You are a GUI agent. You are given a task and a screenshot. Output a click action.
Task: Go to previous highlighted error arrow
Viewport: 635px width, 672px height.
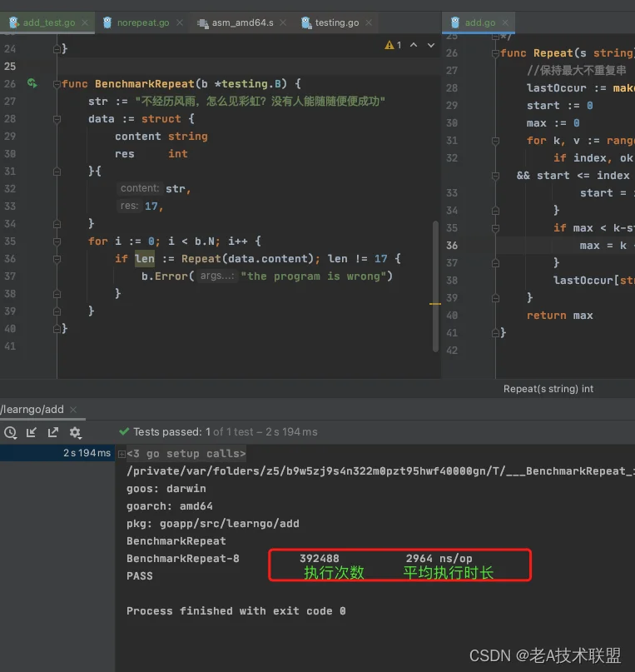coord(414,45)
